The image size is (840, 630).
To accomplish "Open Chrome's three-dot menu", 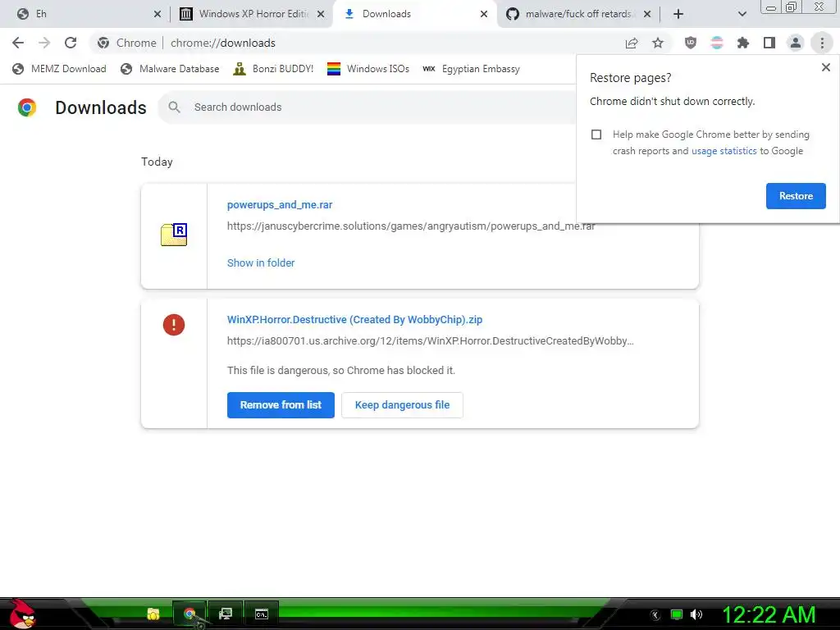I will (822, 43).
